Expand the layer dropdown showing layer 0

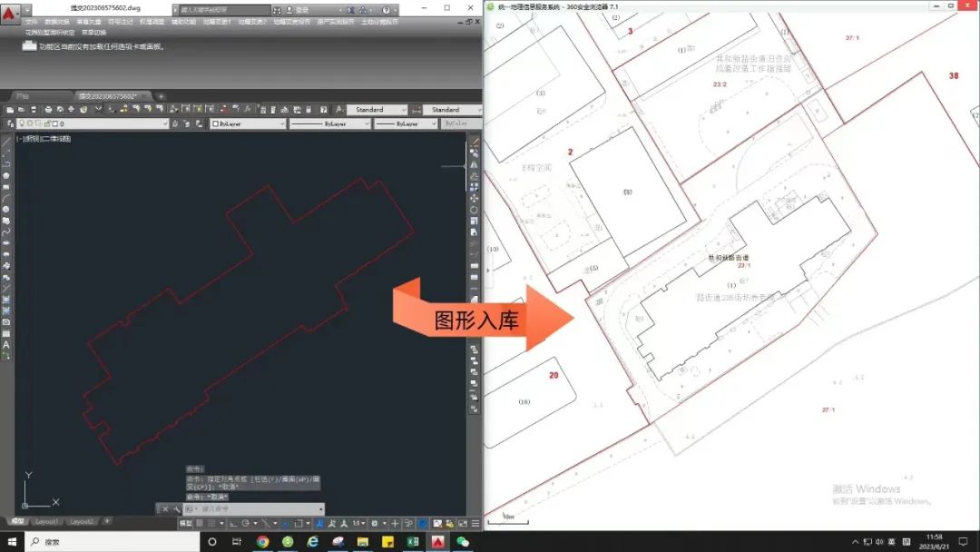pos(165,123)
